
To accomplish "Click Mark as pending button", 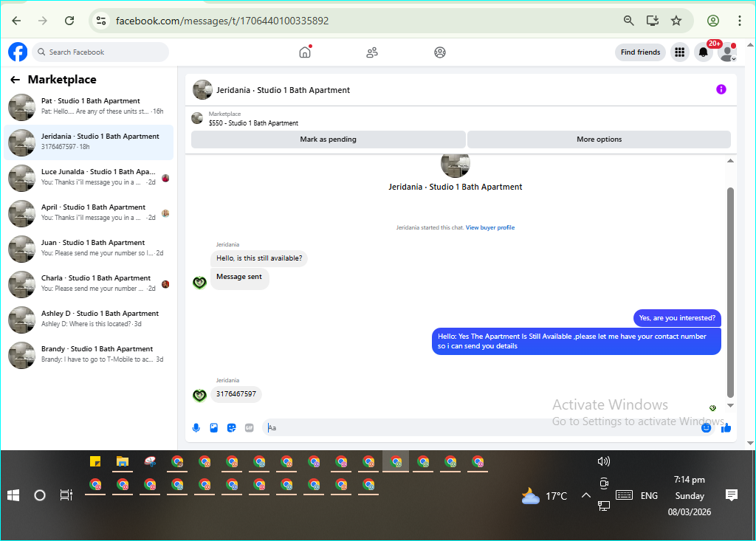I will 329,139.
